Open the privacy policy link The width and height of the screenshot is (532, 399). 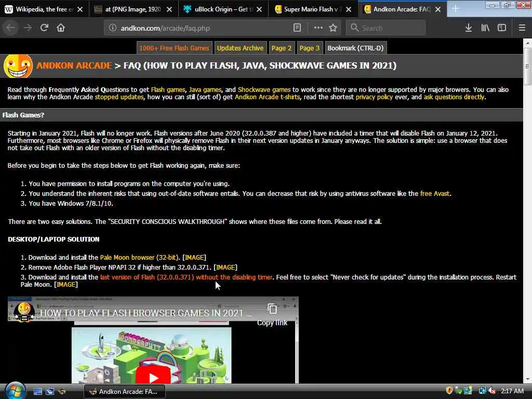coord(374,97)
